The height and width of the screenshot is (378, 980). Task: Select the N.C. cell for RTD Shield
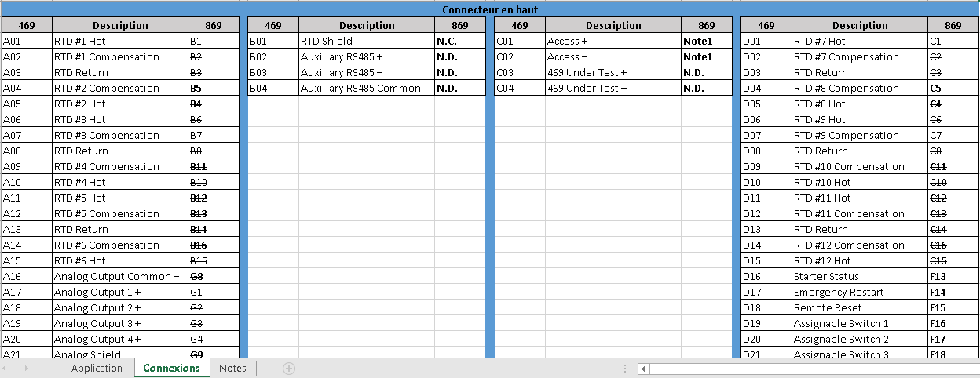point(459,41)
